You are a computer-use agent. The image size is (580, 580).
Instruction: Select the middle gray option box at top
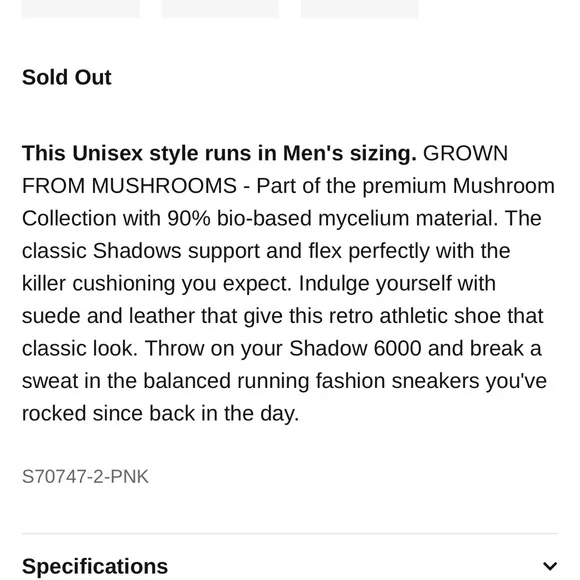[x=220, y=9]
